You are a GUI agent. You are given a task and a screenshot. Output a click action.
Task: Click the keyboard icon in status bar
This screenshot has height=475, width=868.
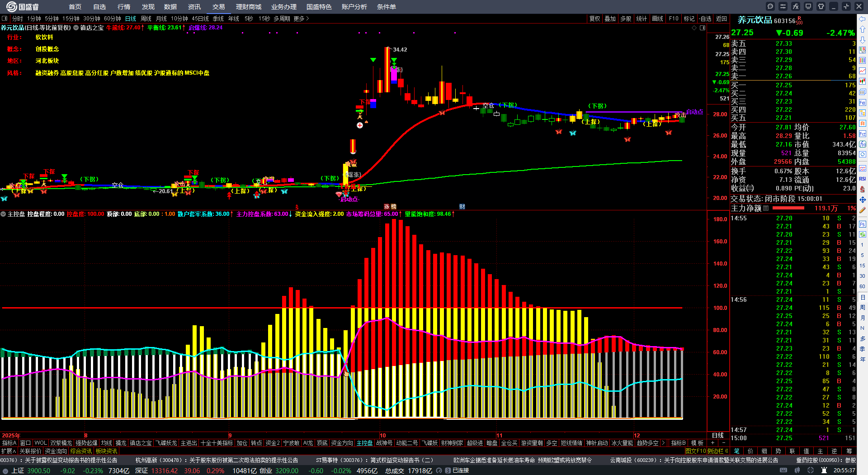783,470
